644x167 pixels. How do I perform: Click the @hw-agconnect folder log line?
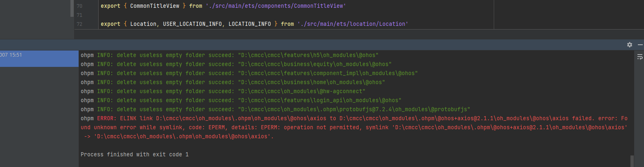point(223,92)
